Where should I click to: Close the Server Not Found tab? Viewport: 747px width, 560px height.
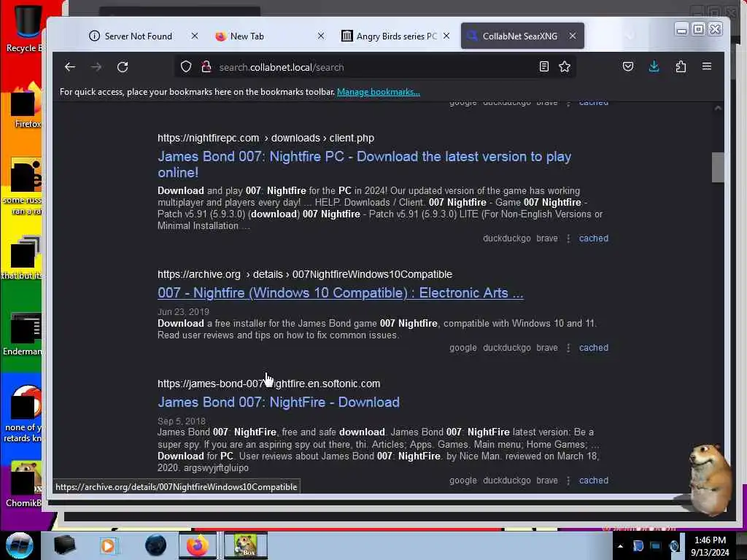click(x=194, y=36)
